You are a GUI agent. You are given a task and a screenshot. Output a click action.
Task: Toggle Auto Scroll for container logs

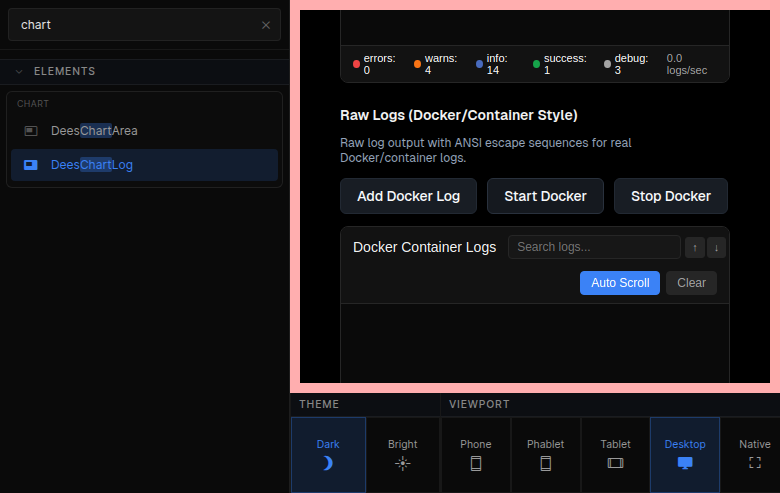[x=620, y=283]
